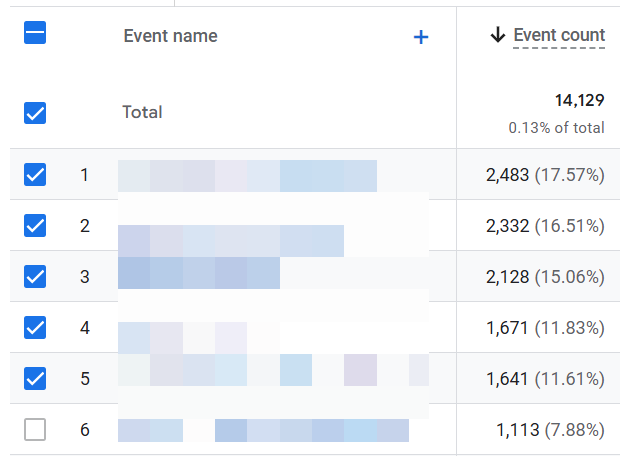The height and width of the screenshot is (456, 620).
Task: Disable the checkbox for row 5
Action: tap(35, 379)
